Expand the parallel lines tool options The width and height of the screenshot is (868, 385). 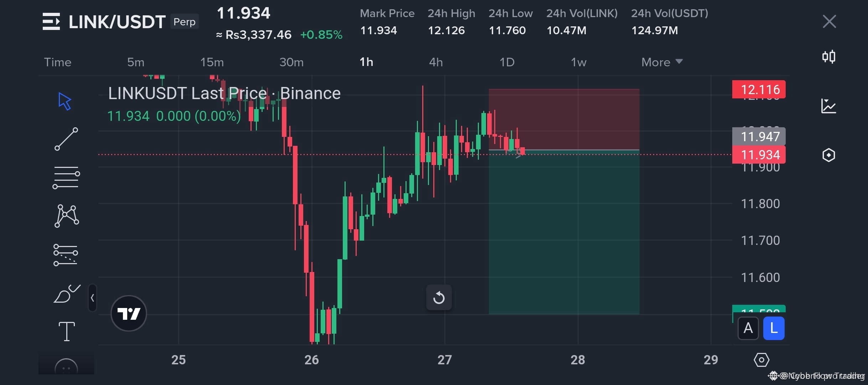[x=66, y=176]
